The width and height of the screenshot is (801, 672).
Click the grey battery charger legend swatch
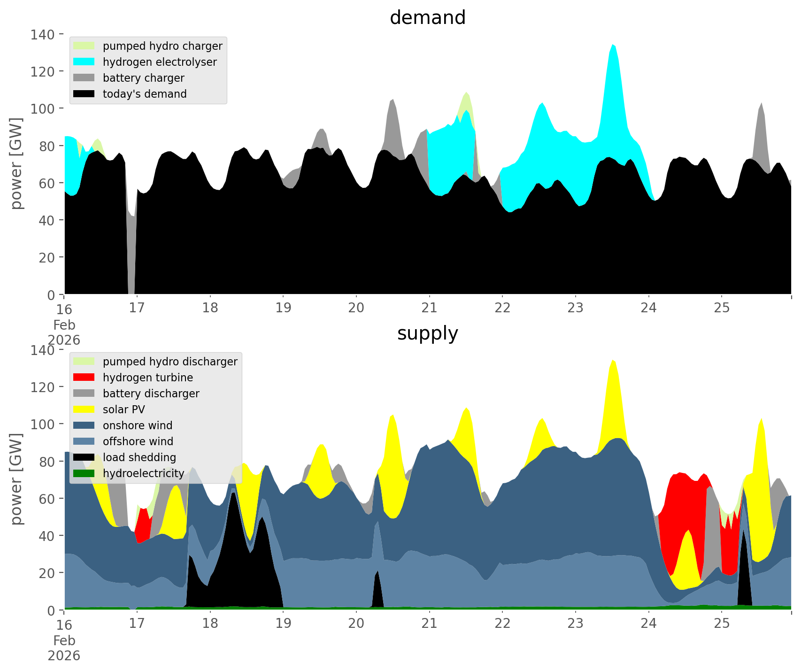click(84, 78)
